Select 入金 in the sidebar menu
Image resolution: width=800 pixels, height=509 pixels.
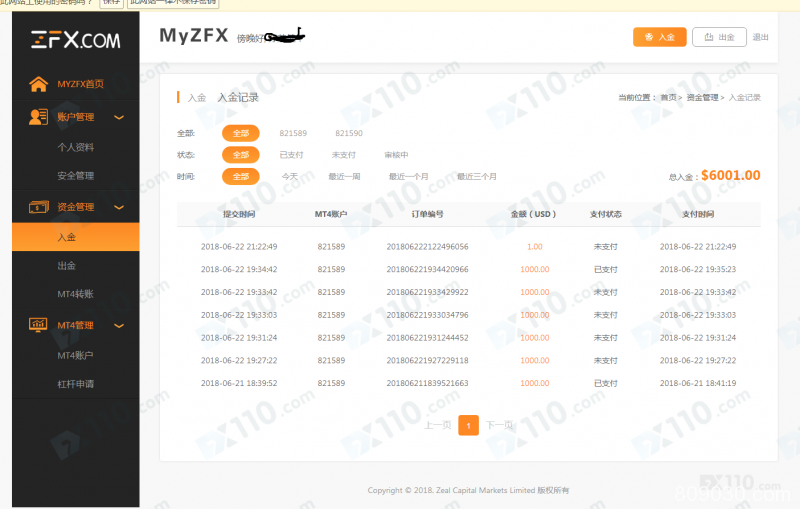pos(76,237)
